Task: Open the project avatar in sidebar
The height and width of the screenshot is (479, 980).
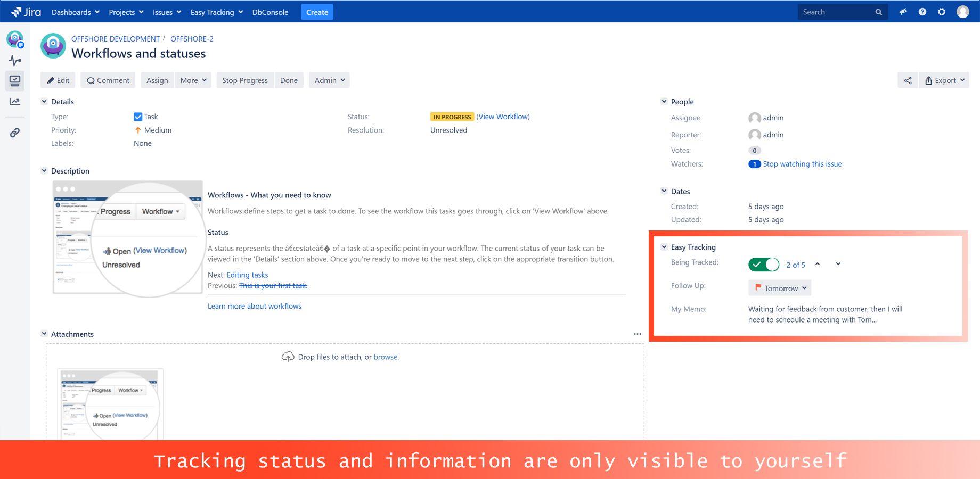Action: click(15, 39)
